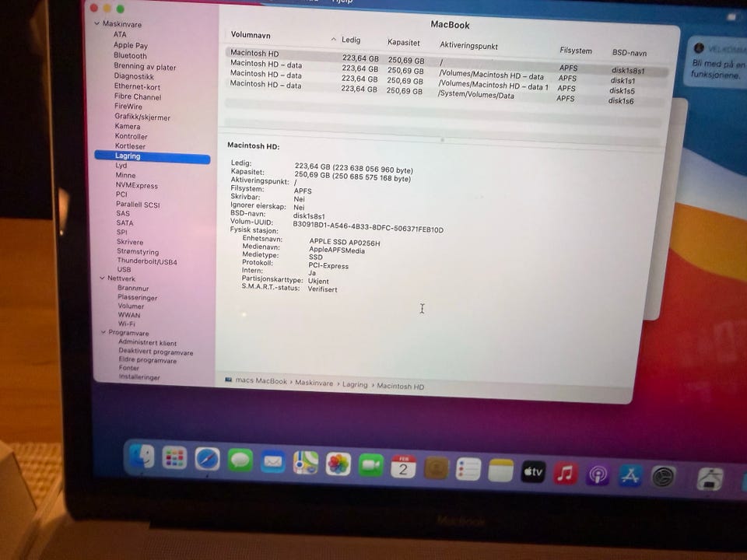Open Contacts app in Dock

click(x=436, y=468)
